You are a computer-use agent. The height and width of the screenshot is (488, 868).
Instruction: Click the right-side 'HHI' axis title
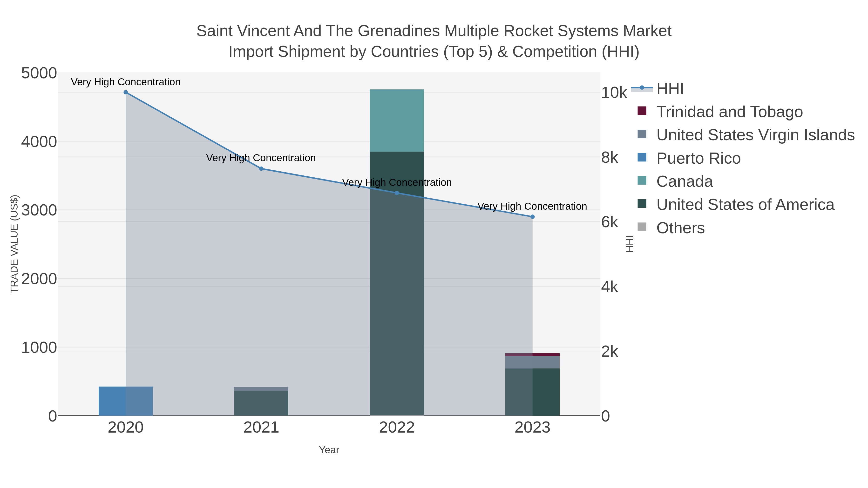pos(630,244)
